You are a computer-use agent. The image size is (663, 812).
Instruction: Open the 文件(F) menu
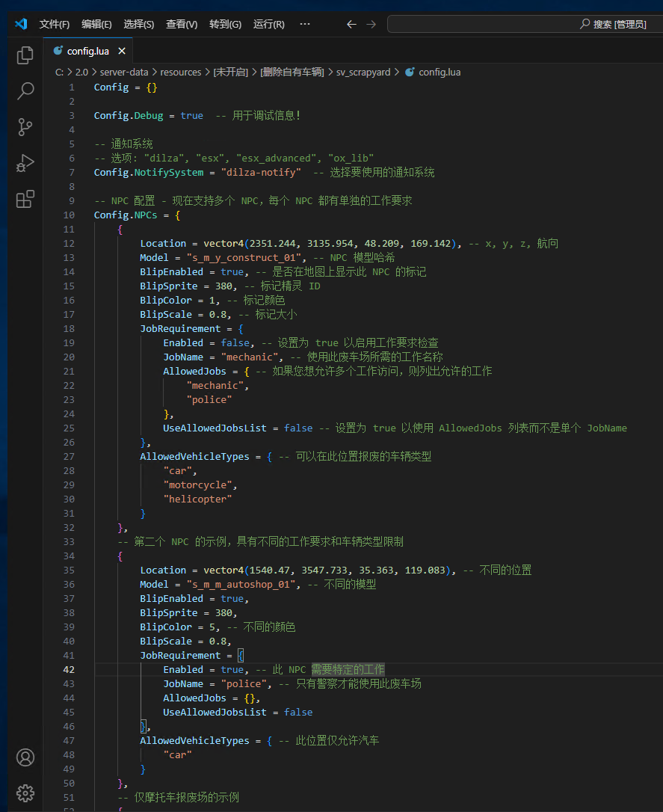[54, 24]
